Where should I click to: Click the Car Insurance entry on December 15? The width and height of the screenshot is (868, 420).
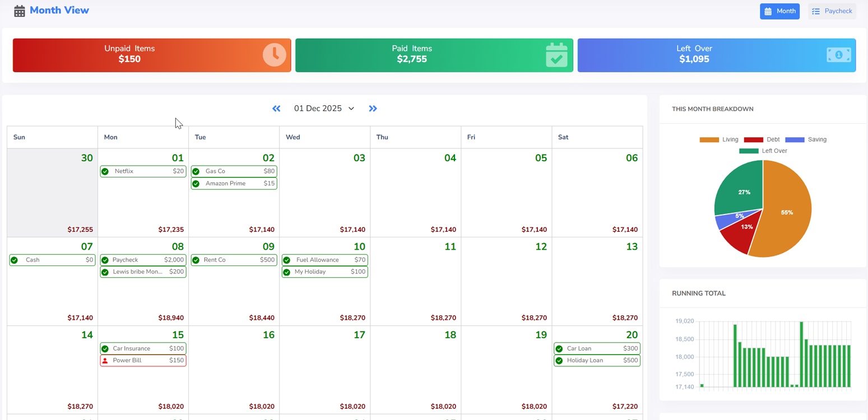point(143,348)
